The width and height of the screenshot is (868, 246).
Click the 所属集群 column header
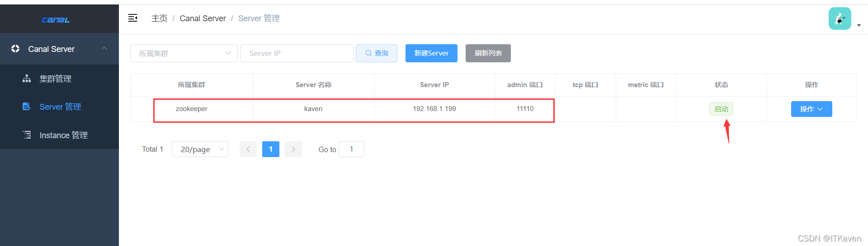point(192,85)
